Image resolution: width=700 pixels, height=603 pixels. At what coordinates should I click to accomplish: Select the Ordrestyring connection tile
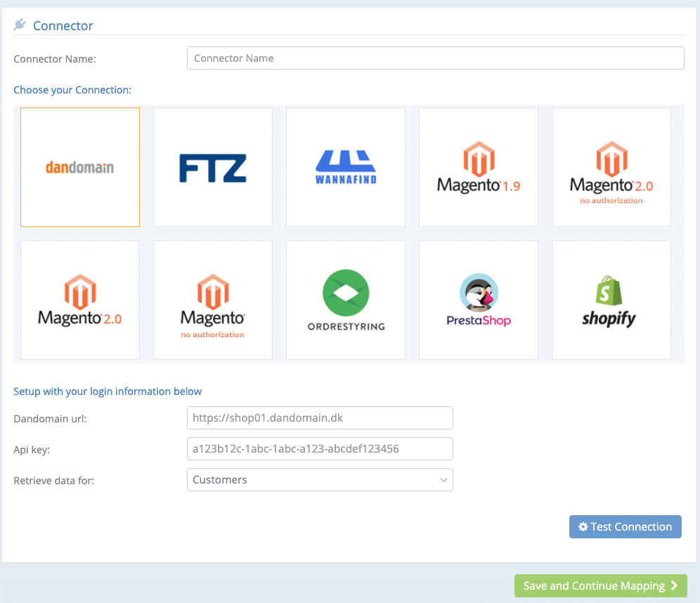click(346, 300)
